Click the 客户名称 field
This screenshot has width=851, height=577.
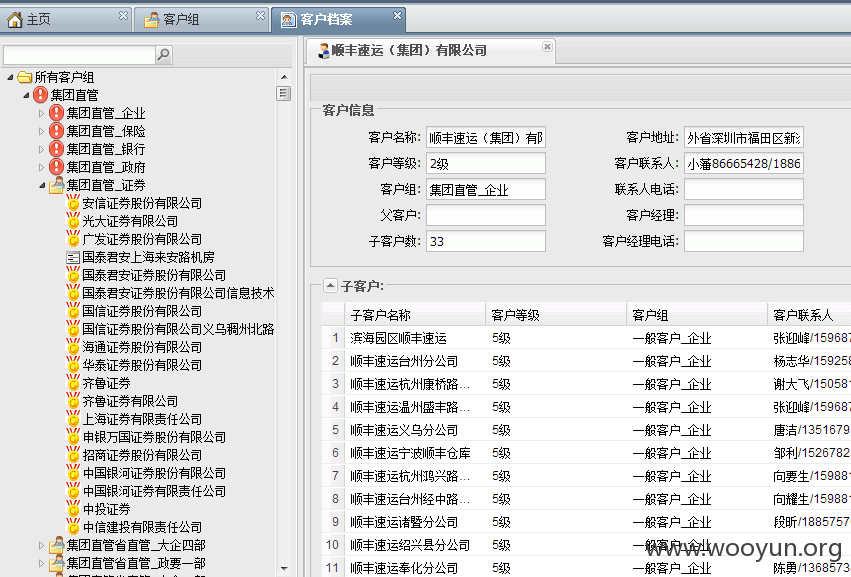click(x=486, y=138)
